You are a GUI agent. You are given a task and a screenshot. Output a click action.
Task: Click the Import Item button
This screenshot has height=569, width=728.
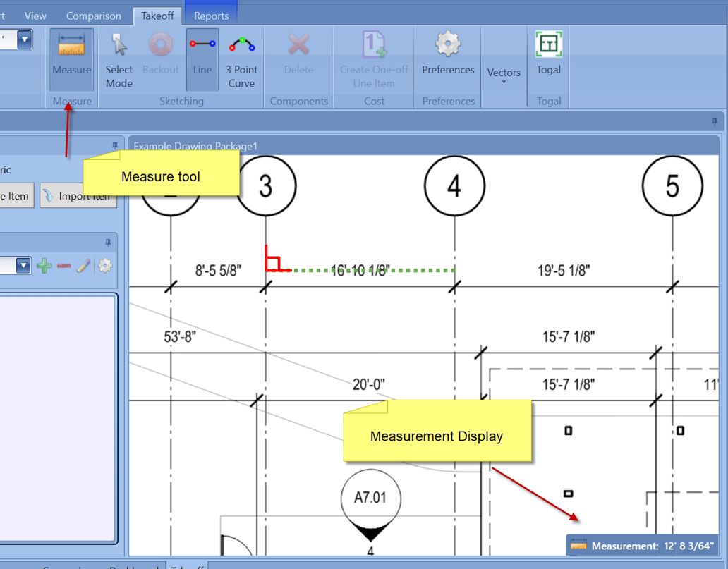[78, 195]
